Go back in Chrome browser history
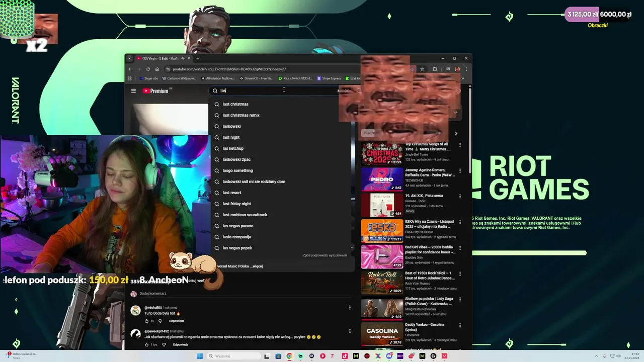Image resolution: width=644 pixels, height=362 pixels. (x=130, y=69)
